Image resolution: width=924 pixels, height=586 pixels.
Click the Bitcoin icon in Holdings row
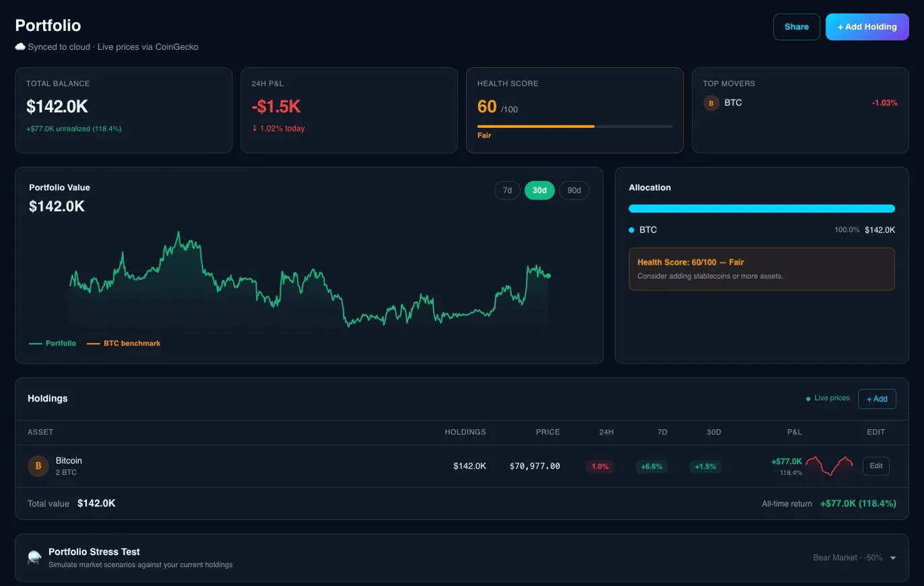[38, 466]
